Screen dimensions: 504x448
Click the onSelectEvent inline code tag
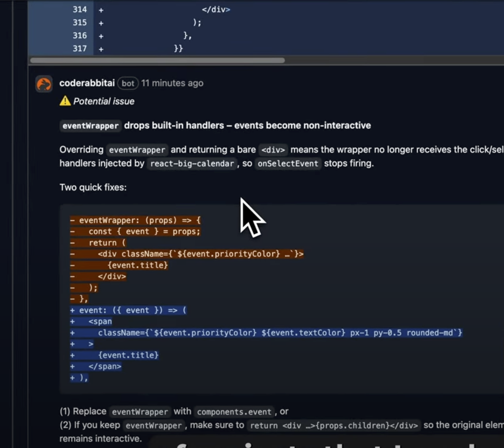coord(288,163)
